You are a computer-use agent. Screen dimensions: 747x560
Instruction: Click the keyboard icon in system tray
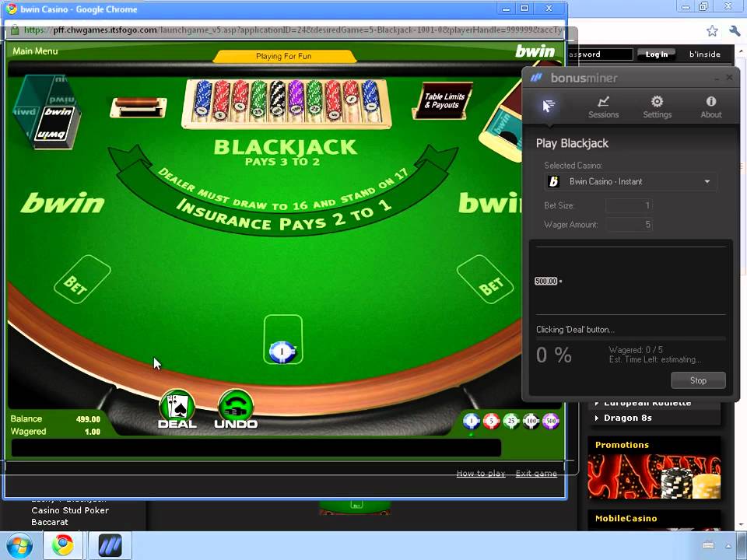[708, 546]
